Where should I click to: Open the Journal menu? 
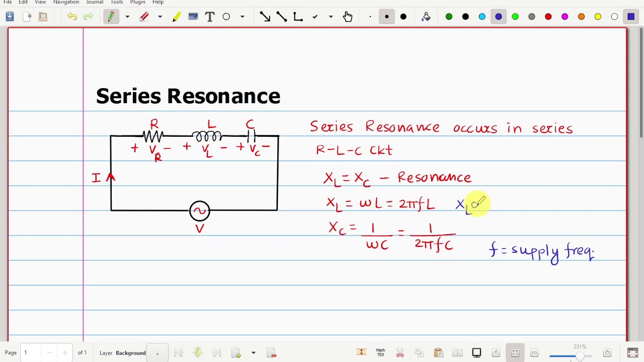pyautogui.click(x=95, y=3)
